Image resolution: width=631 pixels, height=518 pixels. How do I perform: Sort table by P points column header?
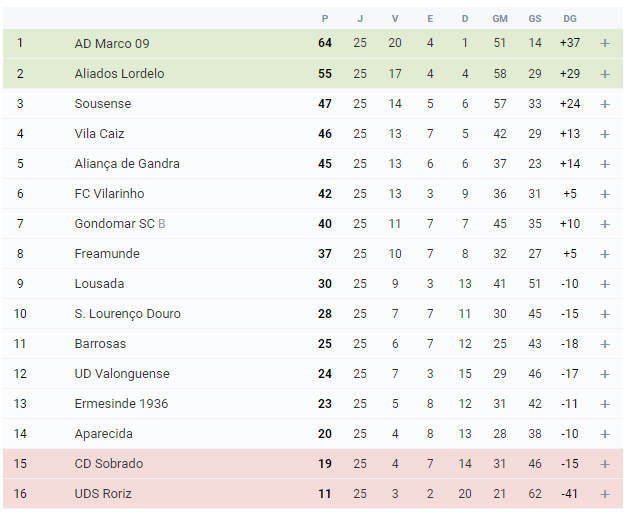pyautogui.click(x=325, y=19)
